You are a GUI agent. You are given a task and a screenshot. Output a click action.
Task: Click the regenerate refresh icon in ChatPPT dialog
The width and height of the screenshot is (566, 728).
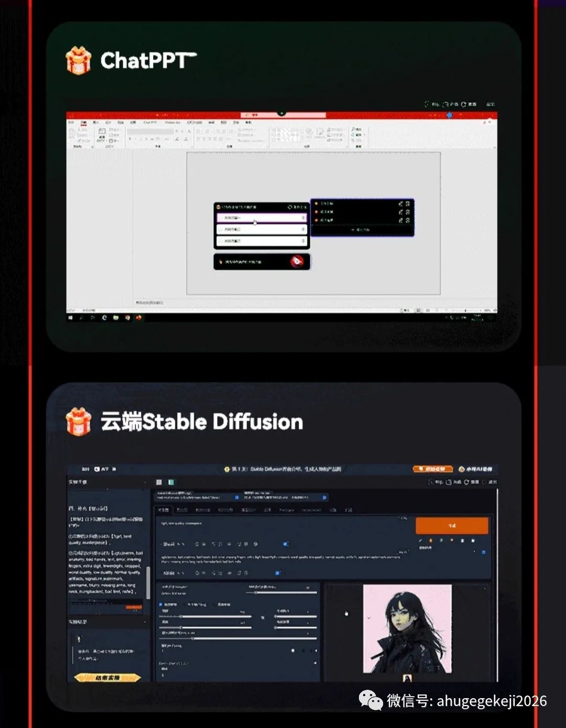click(290, 207)
